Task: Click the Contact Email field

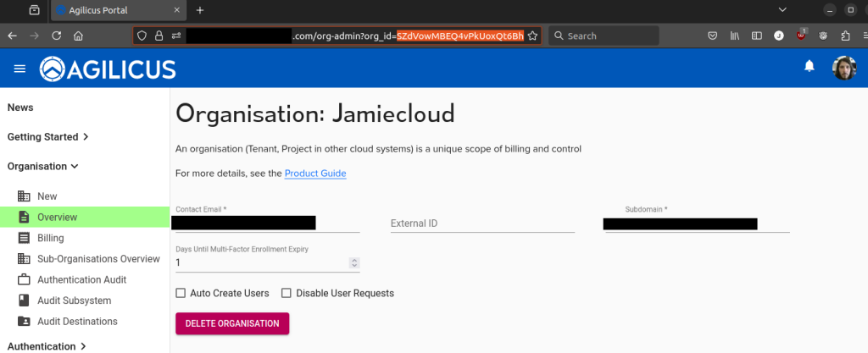Action: [x=267, y=223]
